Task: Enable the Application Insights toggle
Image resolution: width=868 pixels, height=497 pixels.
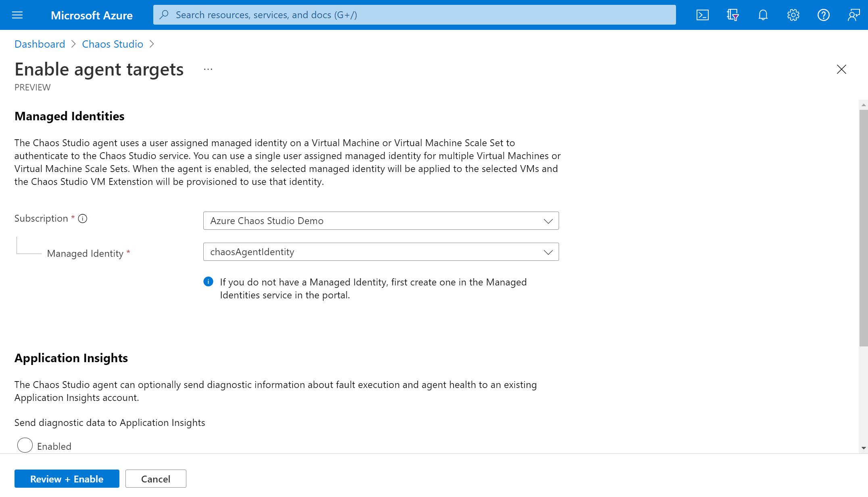Action: click(25, 446)
